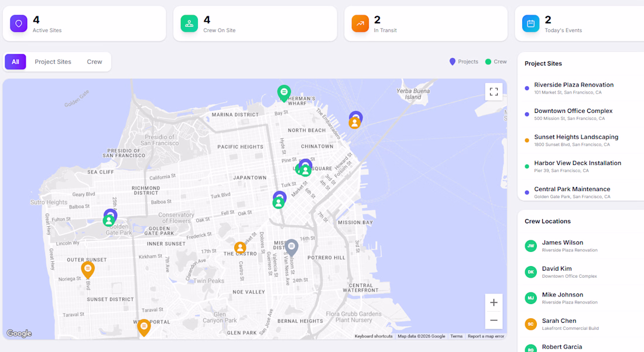This screenshot has width=644, height=352.
Task: Select crew member David Kim
Action: 557,269
